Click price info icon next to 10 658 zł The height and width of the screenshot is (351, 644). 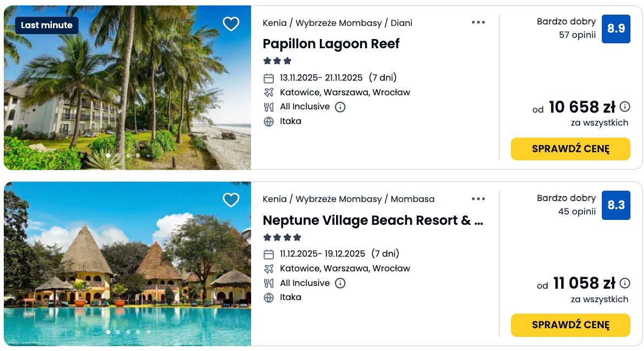pos(625,107)
